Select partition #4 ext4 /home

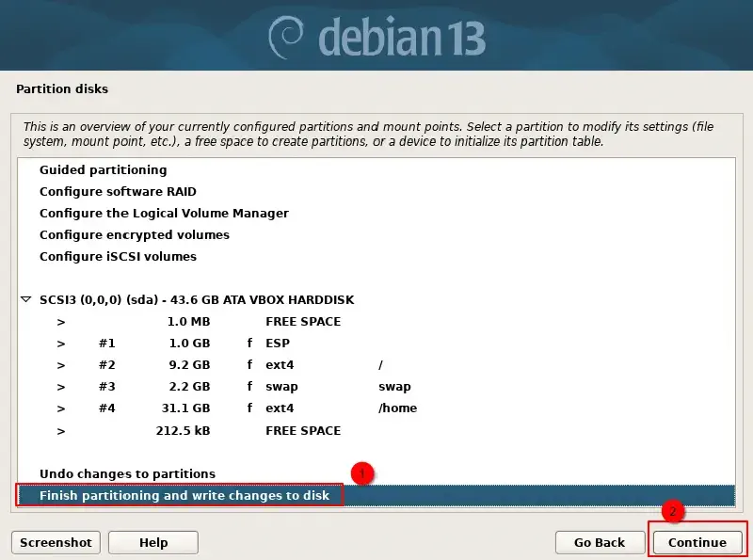pos(235,408)
